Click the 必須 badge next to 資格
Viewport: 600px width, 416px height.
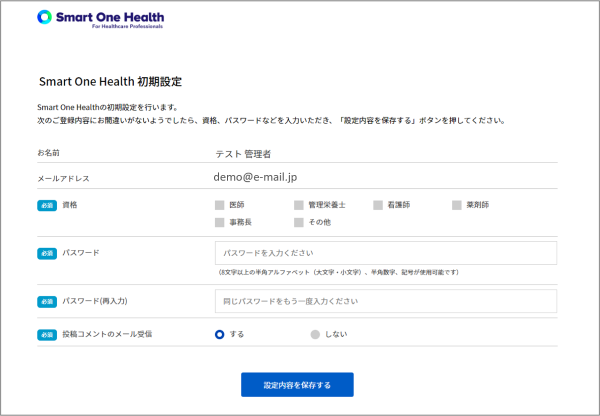click(x=47, y=206)
